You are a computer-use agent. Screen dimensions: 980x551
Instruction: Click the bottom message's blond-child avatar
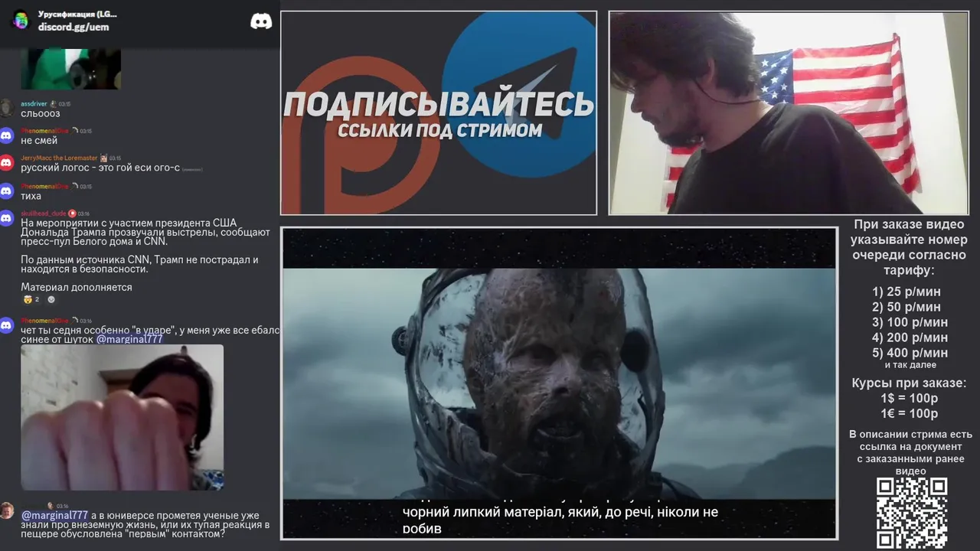[x=7, y=510]
